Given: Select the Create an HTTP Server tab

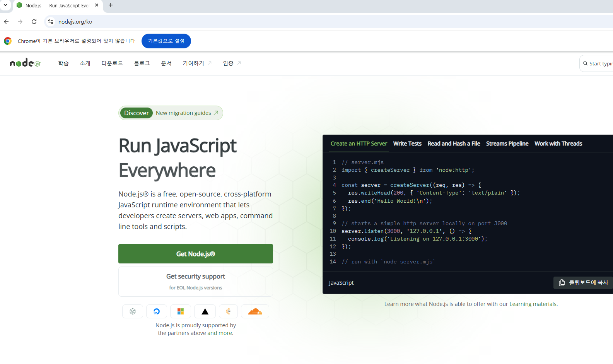Looking at the screenshot, I should click(x=359, y=144).
